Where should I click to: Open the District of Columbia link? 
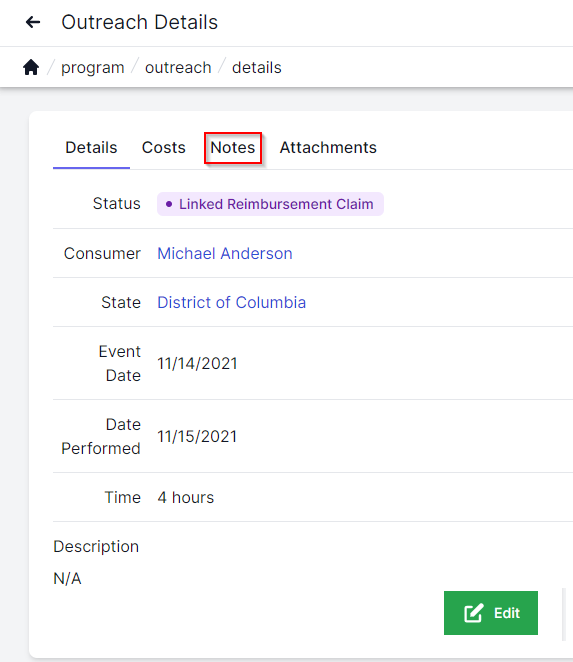pos(231,302)
